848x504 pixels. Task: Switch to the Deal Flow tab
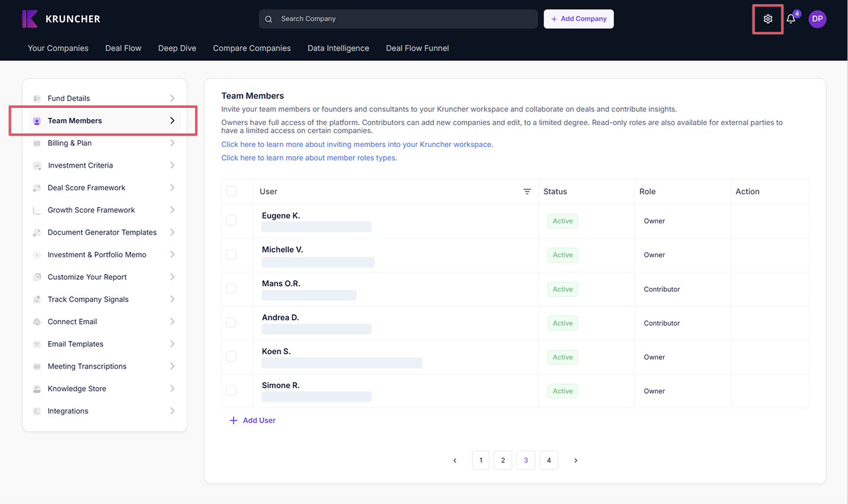click(123, 48)
